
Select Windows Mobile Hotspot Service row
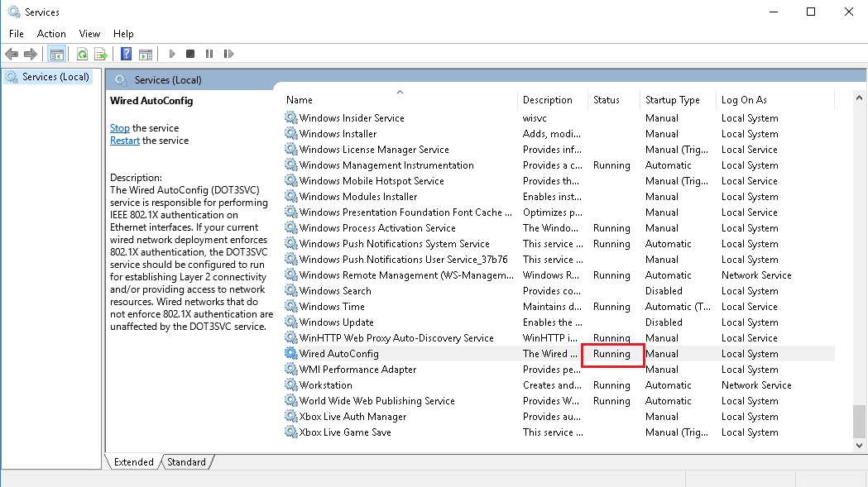point(559,181)
